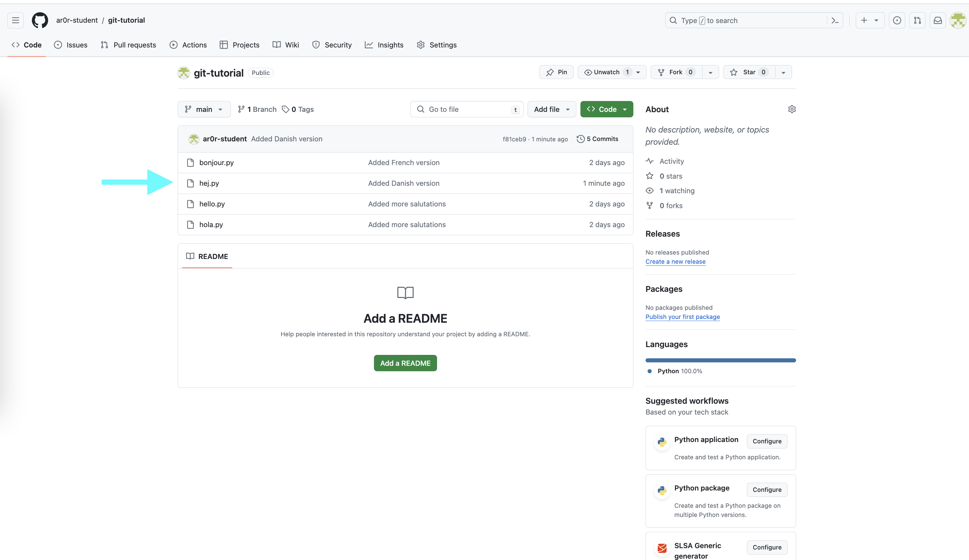969x560 pixels.
Task: Select the README tab
Action: pyautogui.click(x=207, y=256)
